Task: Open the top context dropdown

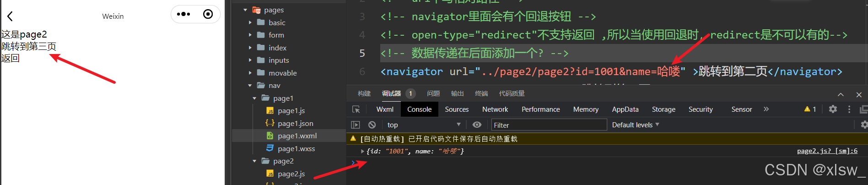Action: (424, 125)
